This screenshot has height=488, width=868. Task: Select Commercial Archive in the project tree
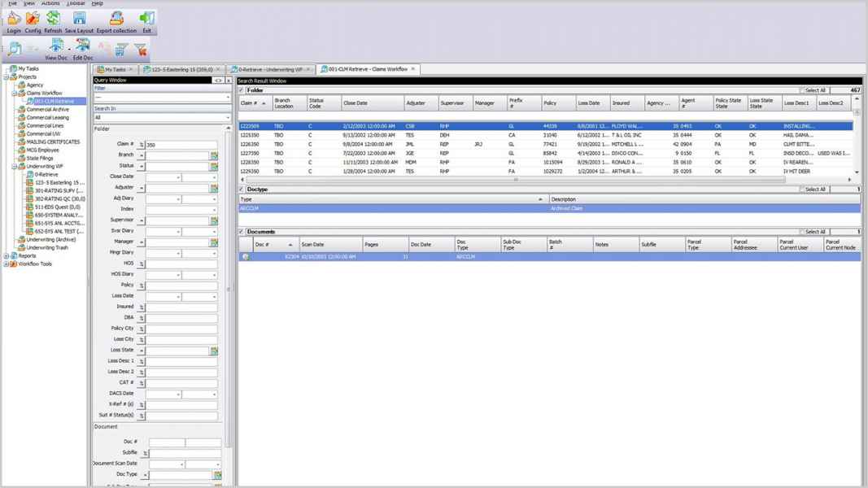point(47,110)
